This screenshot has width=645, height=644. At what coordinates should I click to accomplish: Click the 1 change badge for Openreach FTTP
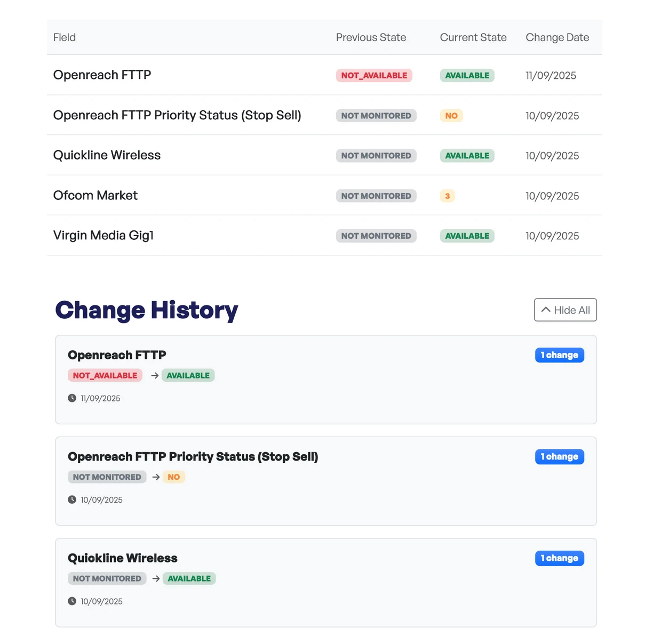tap(559, 355)
